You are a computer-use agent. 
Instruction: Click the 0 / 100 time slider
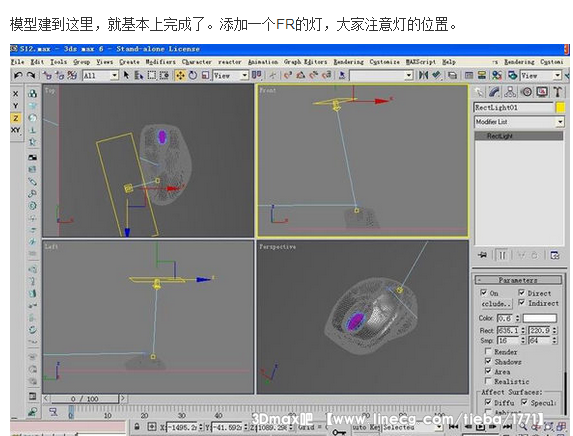[x=84, y=399]
